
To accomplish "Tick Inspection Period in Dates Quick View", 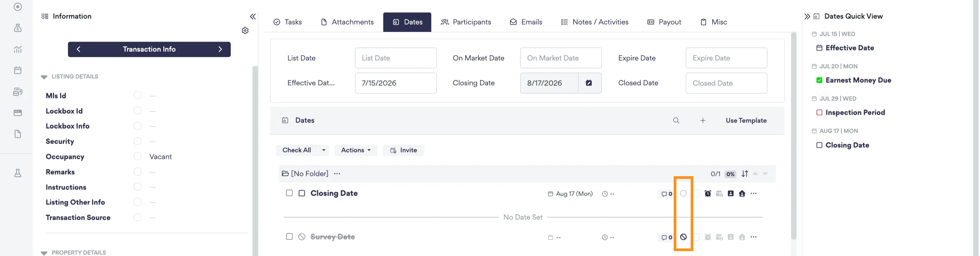I will pyautogui.click(x=819, y=113).
